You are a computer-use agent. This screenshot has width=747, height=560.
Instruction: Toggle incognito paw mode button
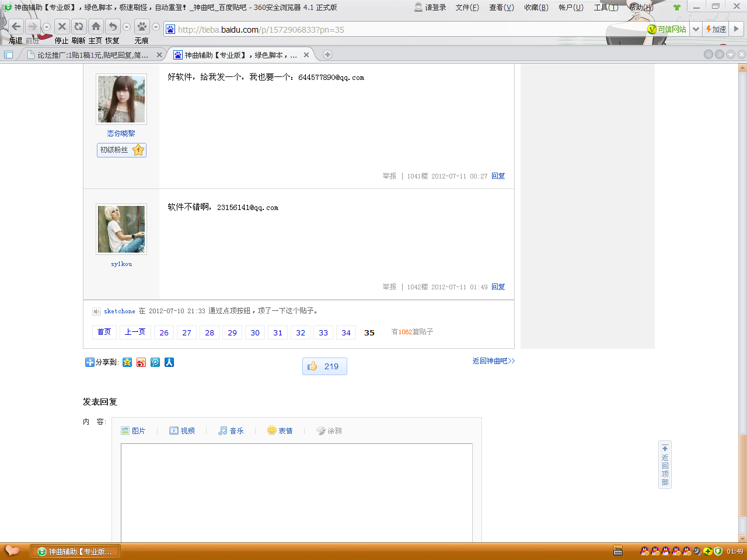tap(142, 27)
